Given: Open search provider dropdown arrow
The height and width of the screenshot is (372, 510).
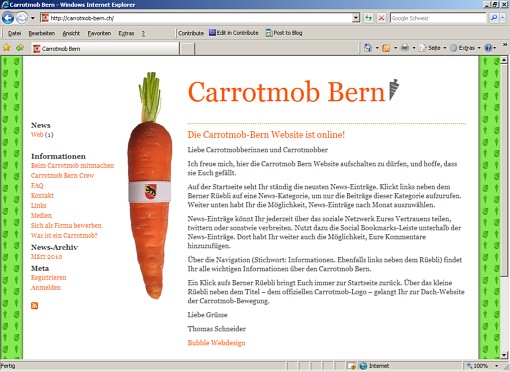Looking at the screenshot, I should (503, 18).
